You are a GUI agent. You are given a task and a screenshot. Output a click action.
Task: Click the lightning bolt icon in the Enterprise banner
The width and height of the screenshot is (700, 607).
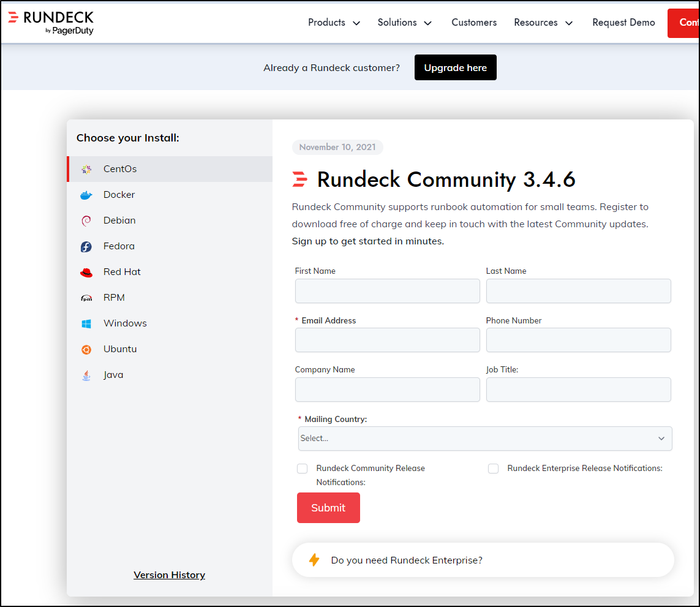click(x=314, y=560)
